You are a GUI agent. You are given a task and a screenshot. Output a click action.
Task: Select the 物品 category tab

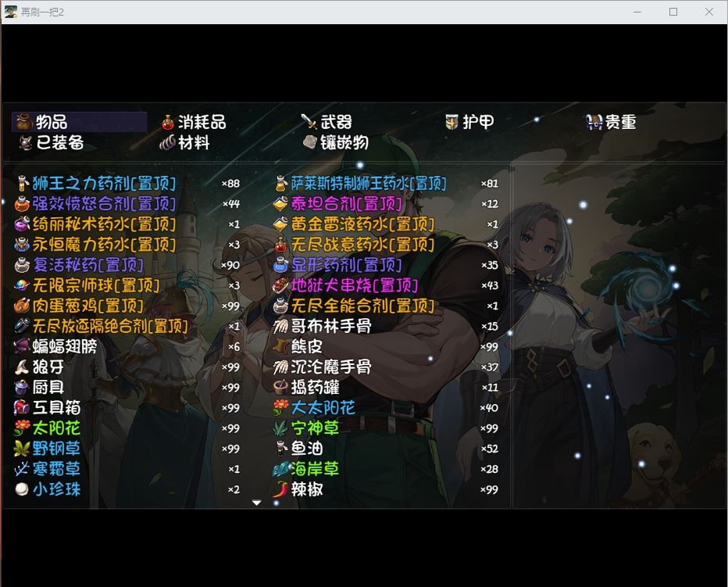[80, 122]
